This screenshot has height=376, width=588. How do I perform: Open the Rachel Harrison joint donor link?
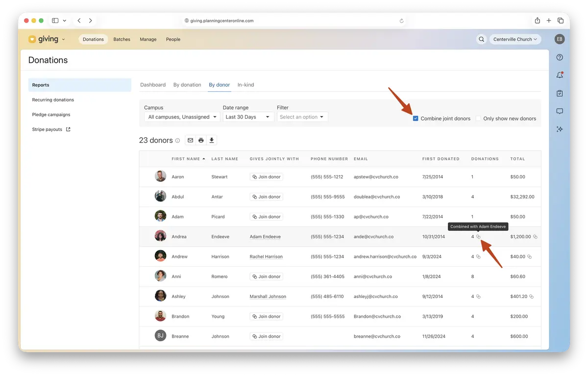point(266,257)
